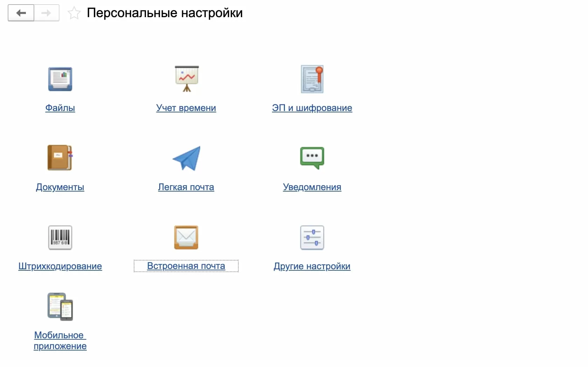Click the Другие настройки sliders icon
This screenshot has height=367, width=588.
pyautogui.click(x=312, y=237)
